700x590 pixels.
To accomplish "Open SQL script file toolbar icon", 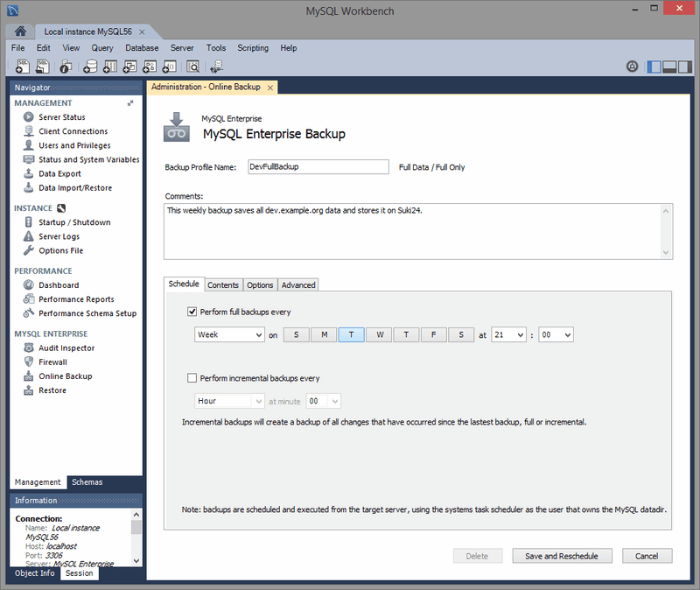I will 42,67.
